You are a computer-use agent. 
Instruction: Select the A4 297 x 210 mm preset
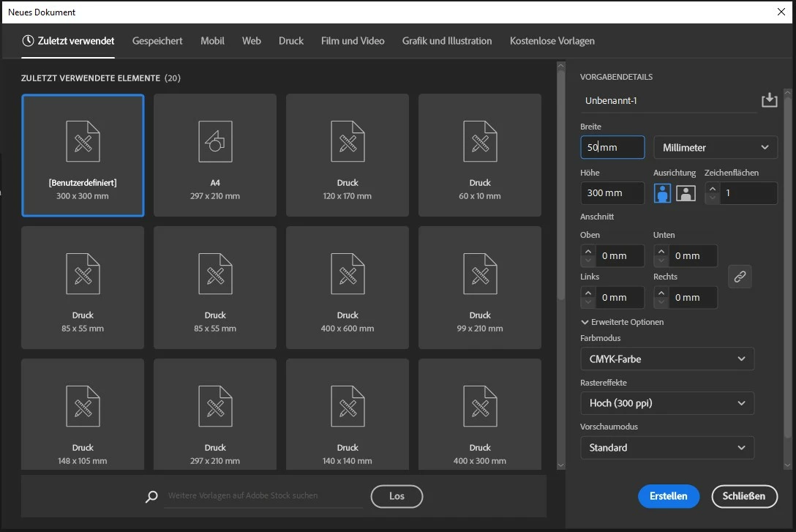(x=215, y=155)
